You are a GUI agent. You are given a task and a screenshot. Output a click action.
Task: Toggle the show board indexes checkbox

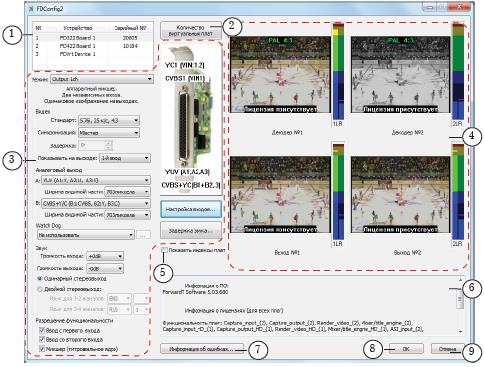coord(164,250)
